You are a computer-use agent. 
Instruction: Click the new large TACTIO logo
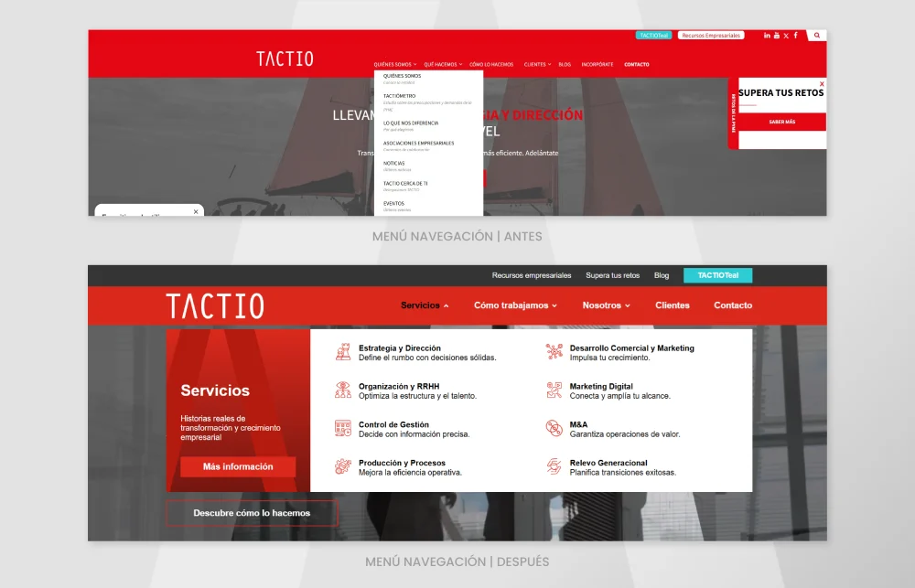pyautogui.click(x=215, y=306)
